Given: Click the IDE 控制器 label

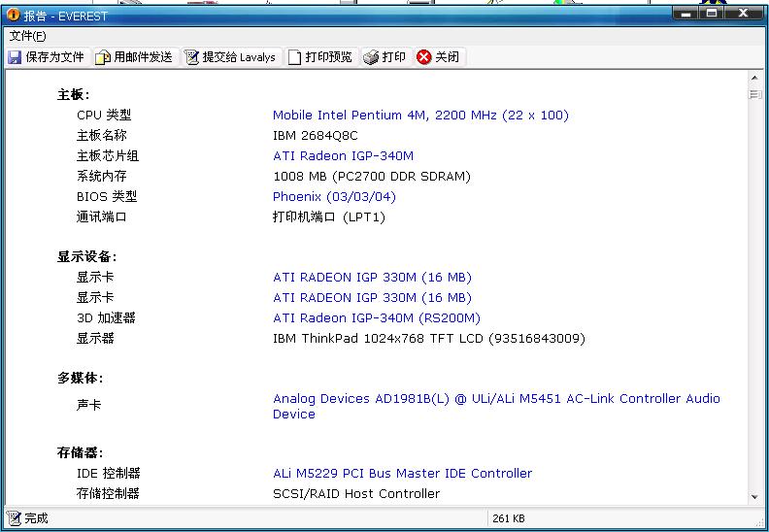Looking at the screenshot, I should pos(109,474).
